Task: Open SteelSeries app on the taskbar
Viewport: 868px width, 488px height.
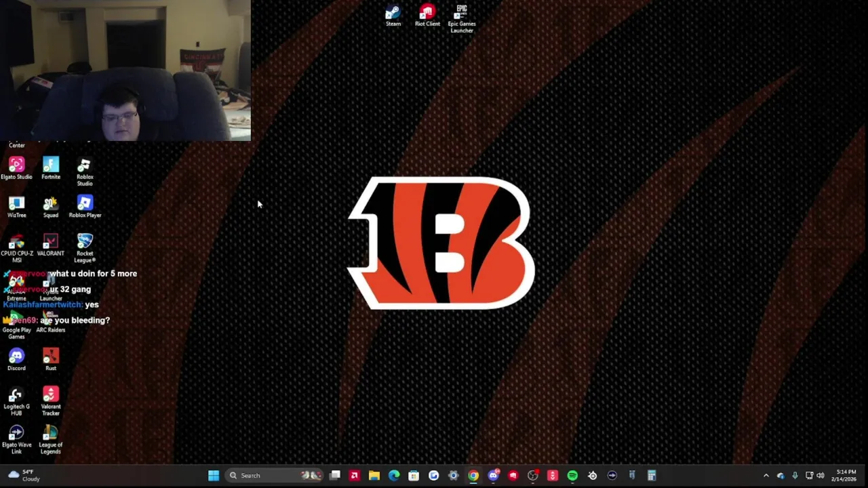Action: click(x=592, y=475)
